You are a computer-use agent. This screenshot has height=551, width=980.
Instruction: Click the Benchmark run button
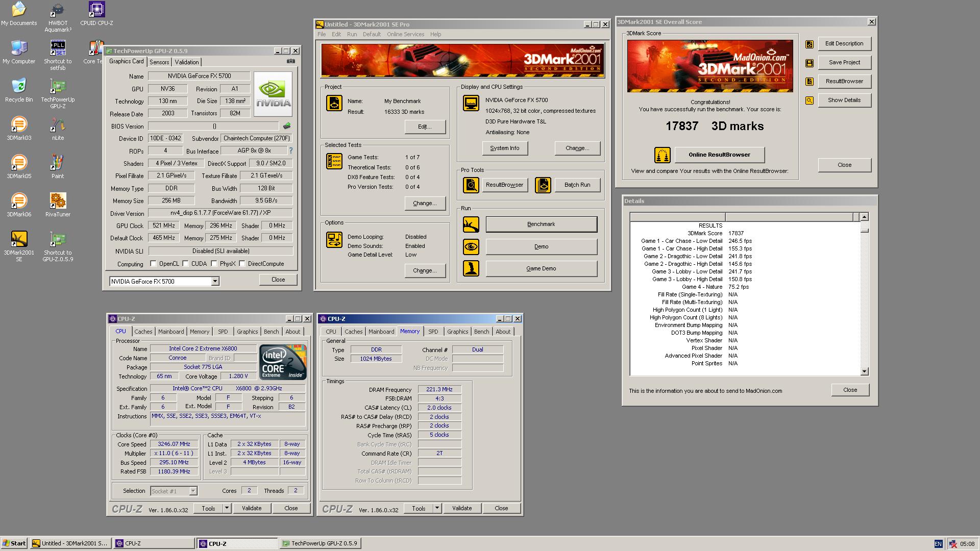click(x=541, y=224)
